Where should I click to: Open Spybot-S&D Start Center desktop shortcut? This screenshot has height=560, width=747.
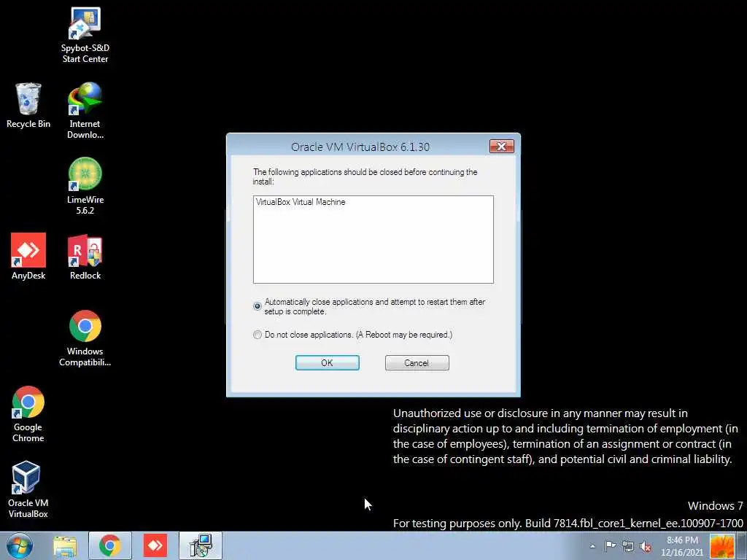tap(85, 35)
